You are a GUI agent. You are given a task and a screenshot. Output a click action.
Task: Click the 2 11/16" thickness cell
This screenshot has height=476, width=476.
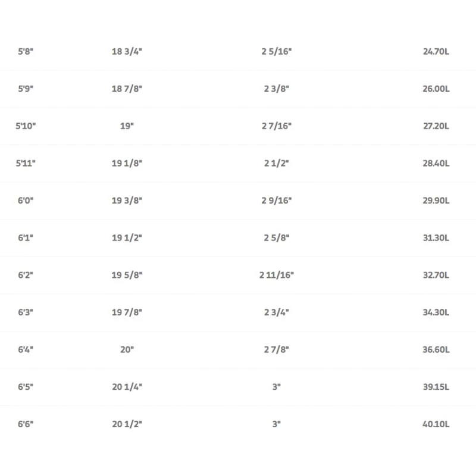277,275
